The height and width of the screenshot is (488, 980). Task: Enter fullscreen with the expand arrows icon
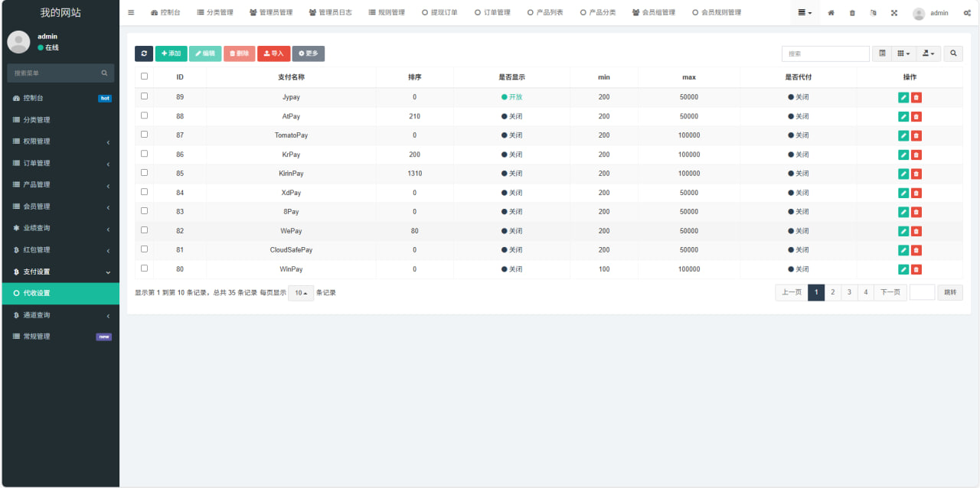(x=894, y=13)
